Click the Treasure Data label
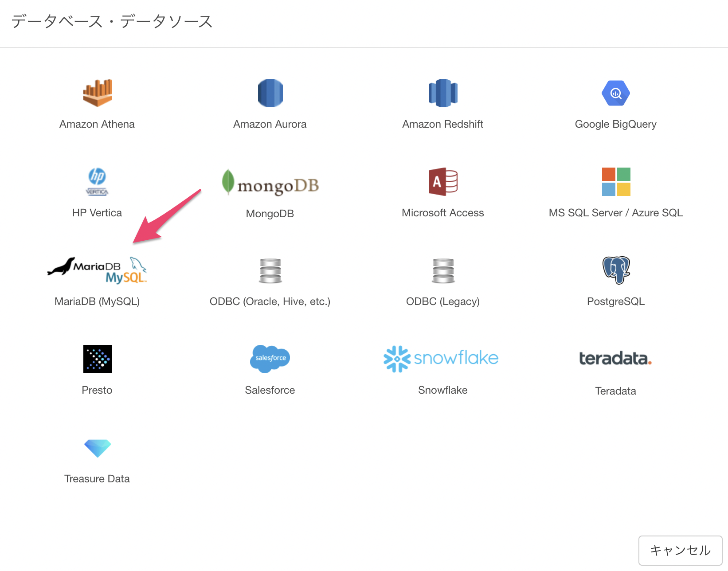This screenshot has height=571, width=728. (x=97, y=479)
